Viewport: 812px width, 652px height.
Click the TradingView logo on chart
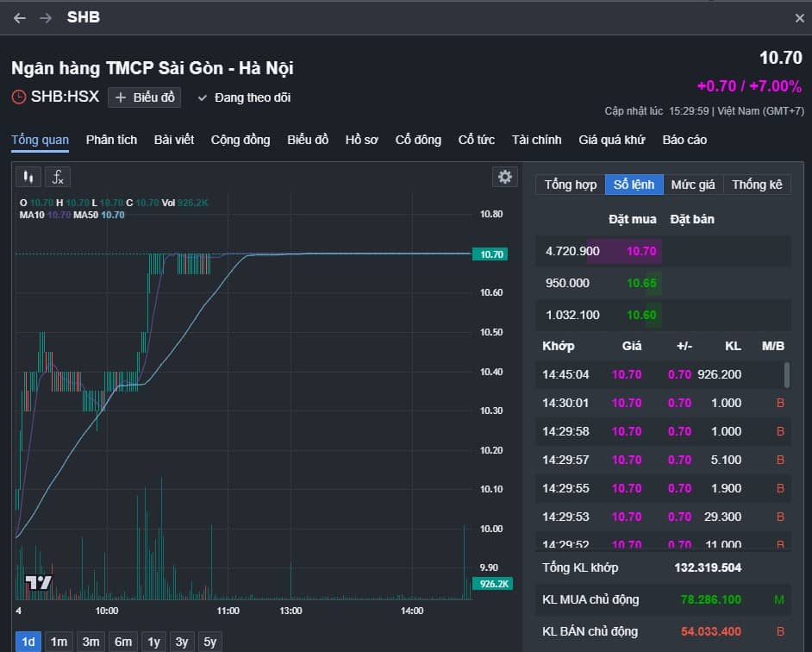click(38, 582)
